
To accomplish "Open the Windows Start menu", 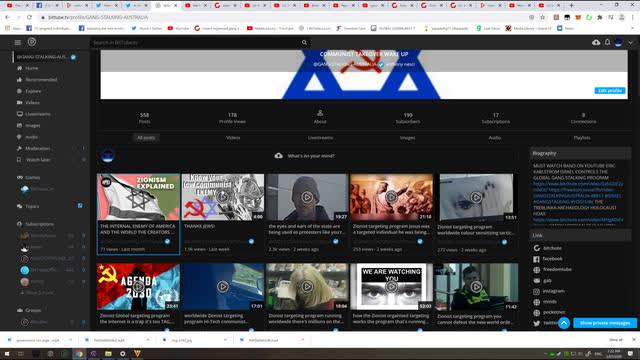I will tap(7, 353).
